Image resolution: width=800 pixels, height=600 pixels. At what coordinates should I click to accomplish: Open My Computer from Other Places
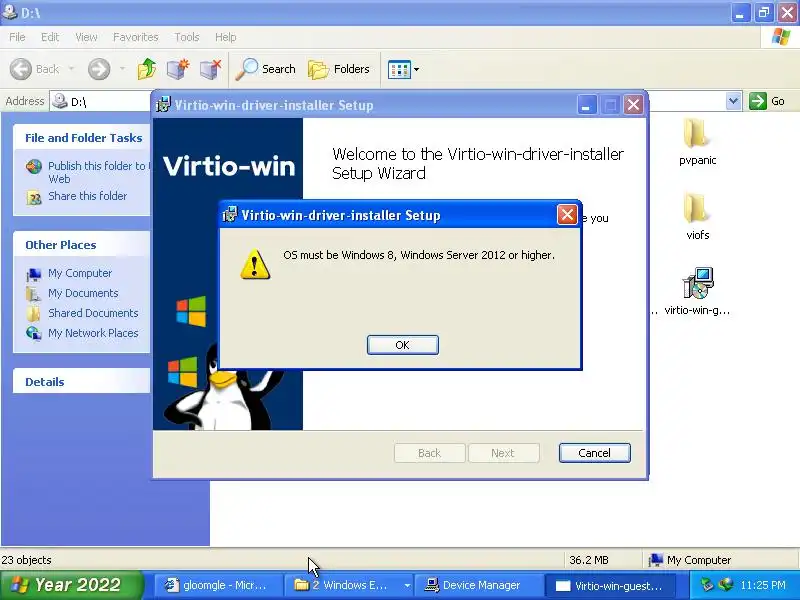click(x=80, y=273)
